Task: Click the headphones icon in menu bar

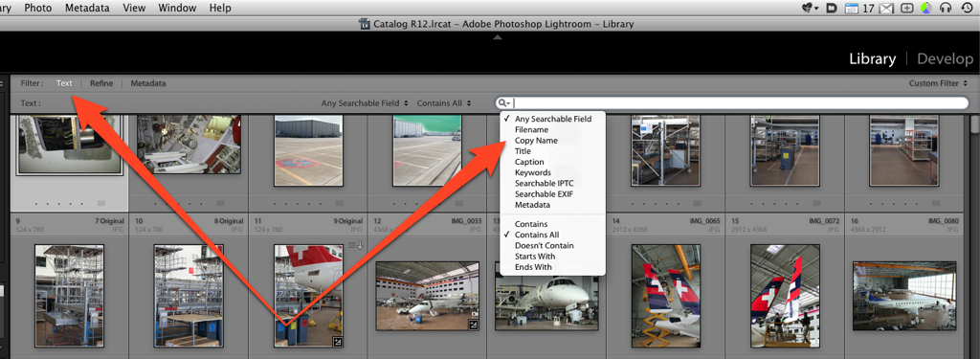Action: [945, 8]
